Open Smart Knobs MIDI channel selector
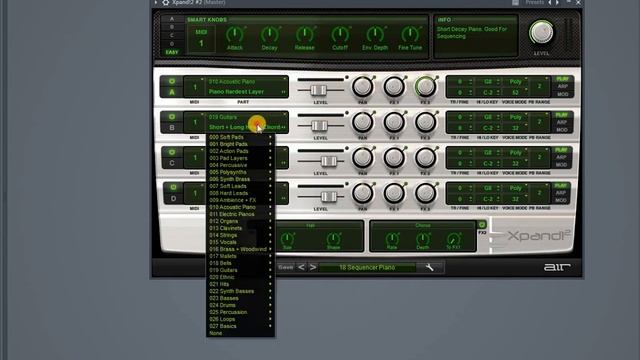This screenshot has width=640, height=360. point(201,38)
